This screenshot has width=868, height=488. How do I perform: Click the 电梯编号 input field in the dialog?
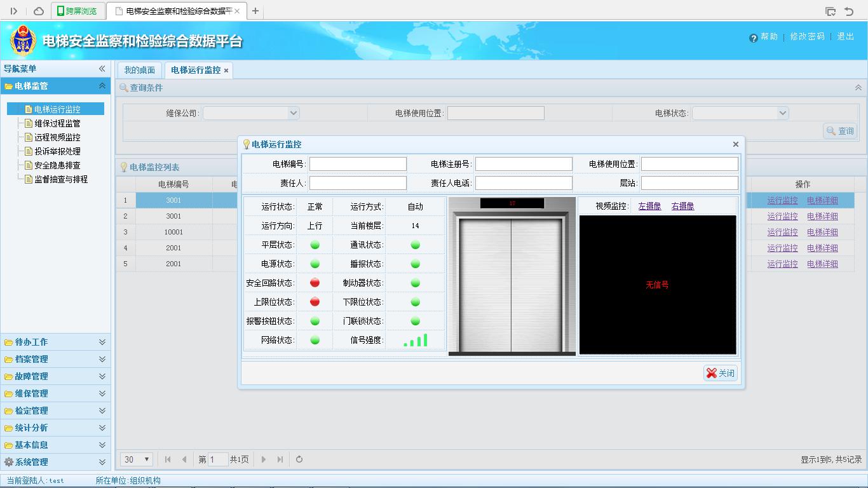358,164
